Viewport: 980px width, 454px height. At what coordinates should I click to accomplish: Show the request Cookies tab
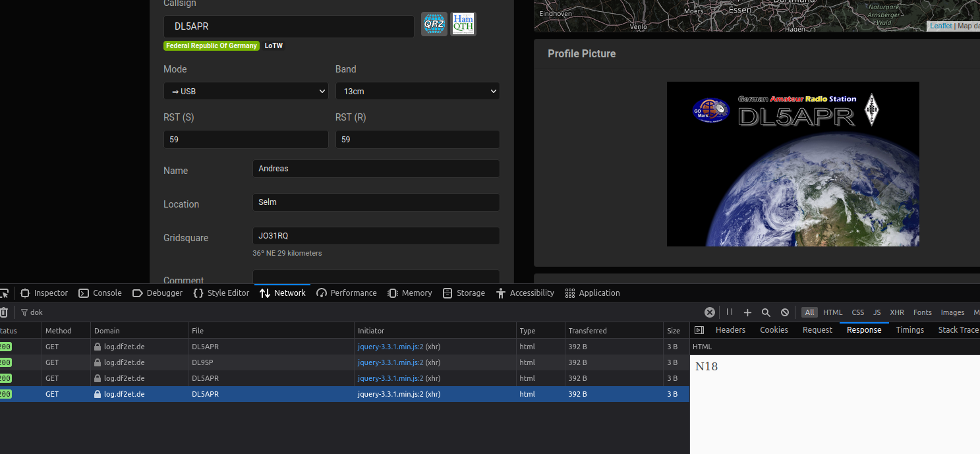tap(774, 330)
